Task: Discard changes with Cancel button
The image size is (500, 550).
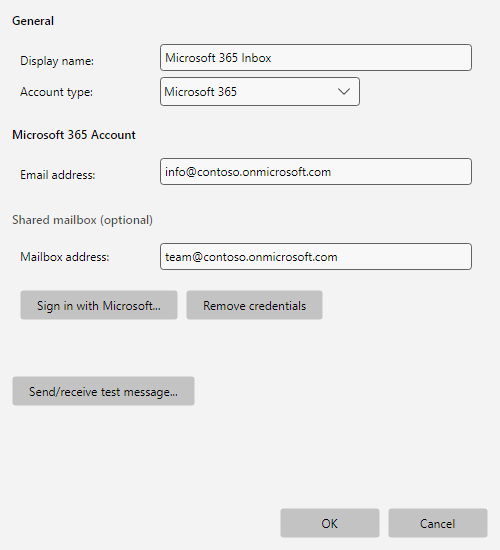Action: (438, 523)
